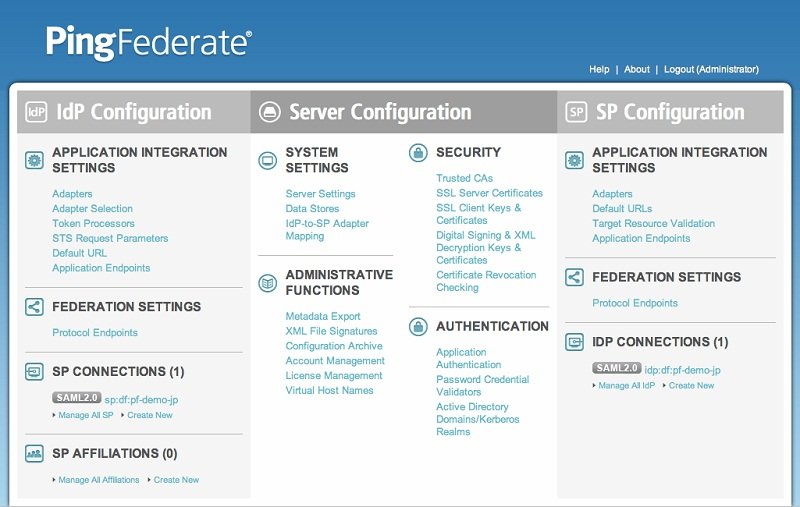Open Configuration Archive
Image resolution: width=800 pixels, height=507 pixels.
click(334, 346)
